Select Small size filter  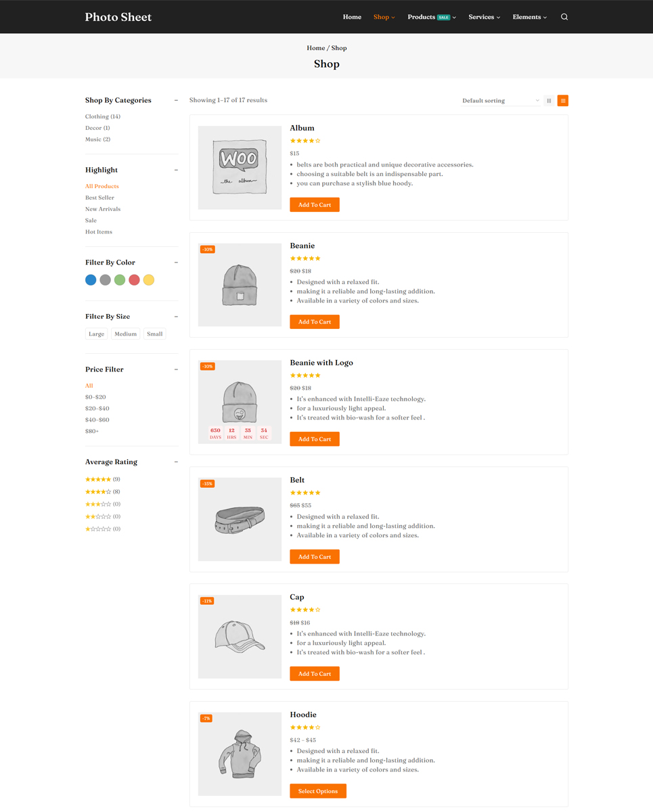click(x=155, y=334)
